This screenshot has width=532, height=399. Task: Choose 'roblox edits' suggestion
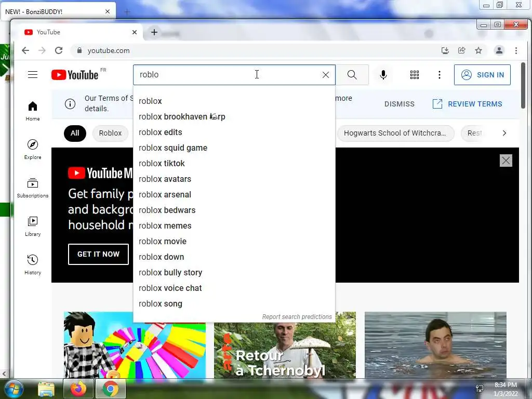234,132
